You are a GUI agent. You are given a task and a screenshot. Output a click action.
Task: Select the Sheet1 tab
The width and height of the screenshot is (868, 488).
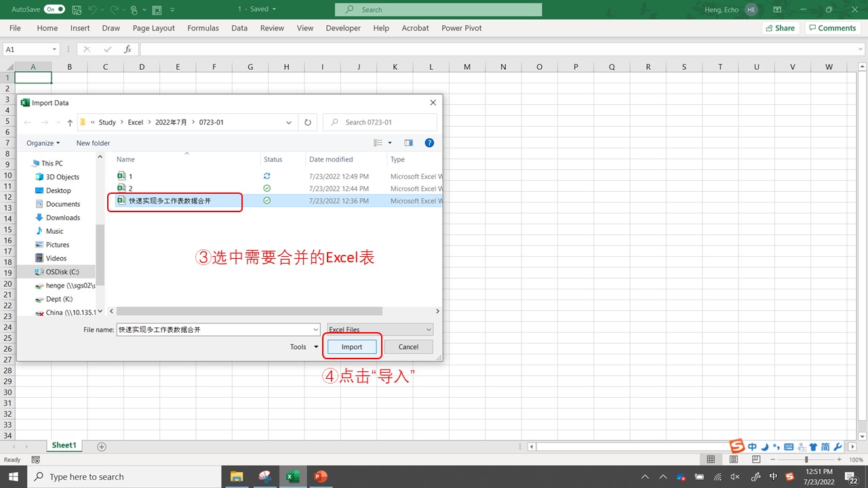(x=64, y=445)
